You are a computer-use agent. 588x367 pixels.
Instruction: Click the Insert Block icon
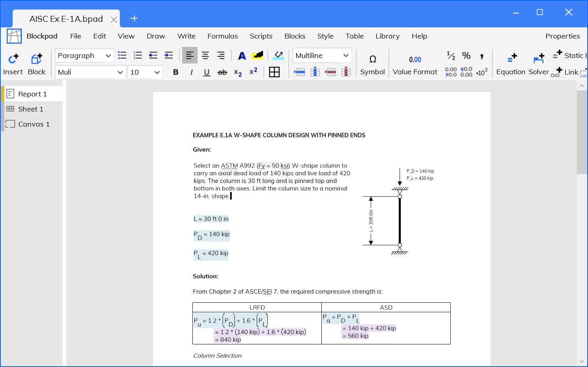click(x=37, y=59)
